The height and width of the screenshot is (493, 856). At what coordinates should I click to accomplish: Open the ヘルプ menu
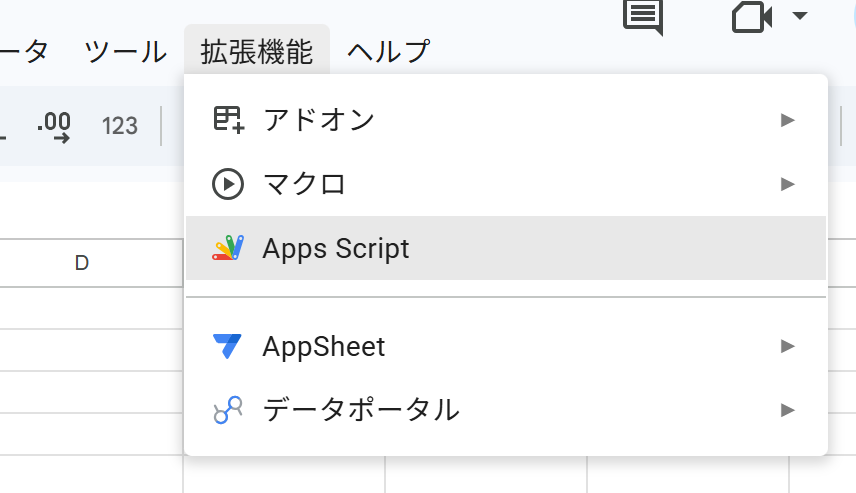click(389, 52)
